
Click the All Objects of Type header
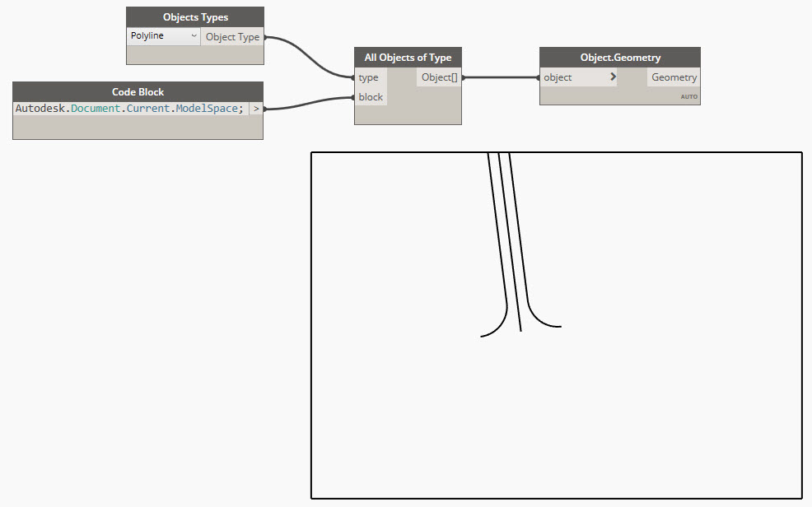408,58
